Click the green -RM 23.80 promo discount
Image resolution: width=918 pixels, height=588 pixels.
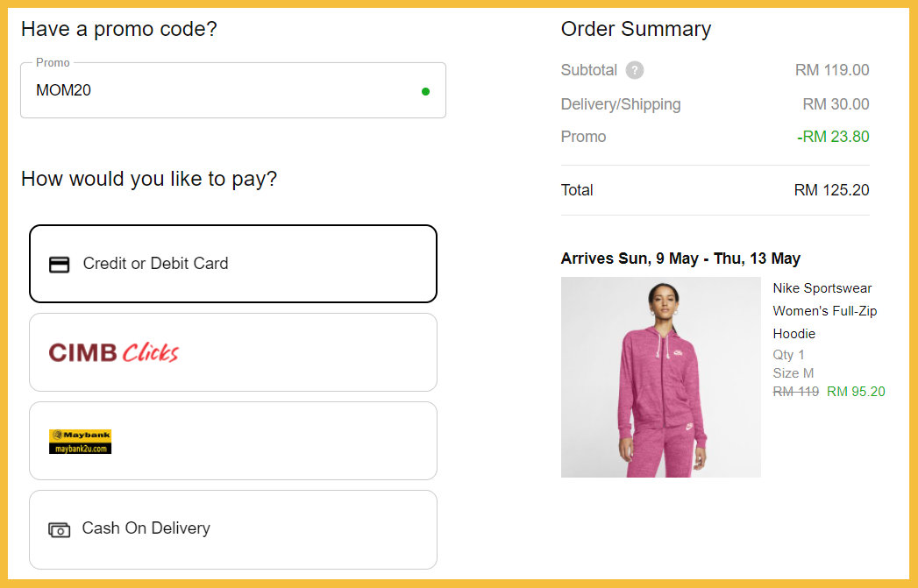(833, 137)
